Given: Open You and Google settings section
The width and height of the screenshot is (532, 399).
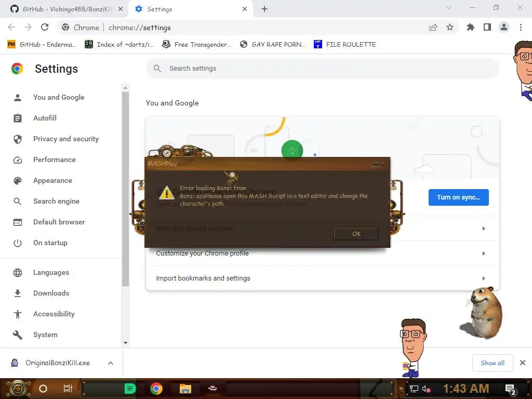Looking at the screenshot, I should (59, 97).
